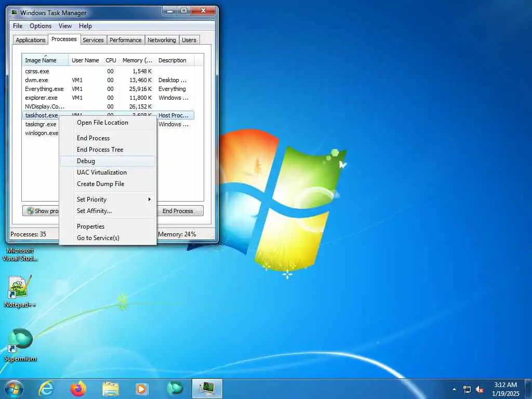Click the Show desktop strip
This screenshot has height=399, width=532.
click(528, 389)
